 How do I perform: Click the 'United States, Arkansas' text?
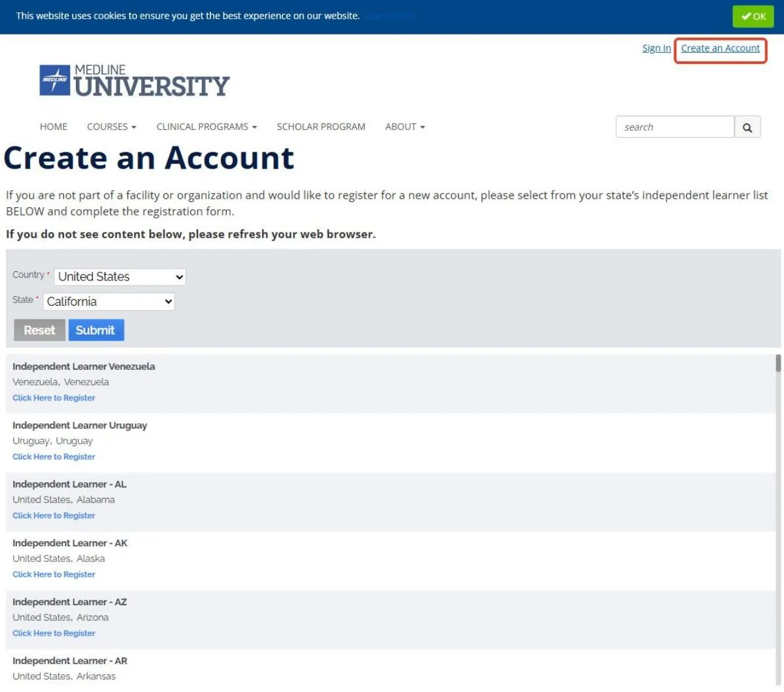[64, 676]
